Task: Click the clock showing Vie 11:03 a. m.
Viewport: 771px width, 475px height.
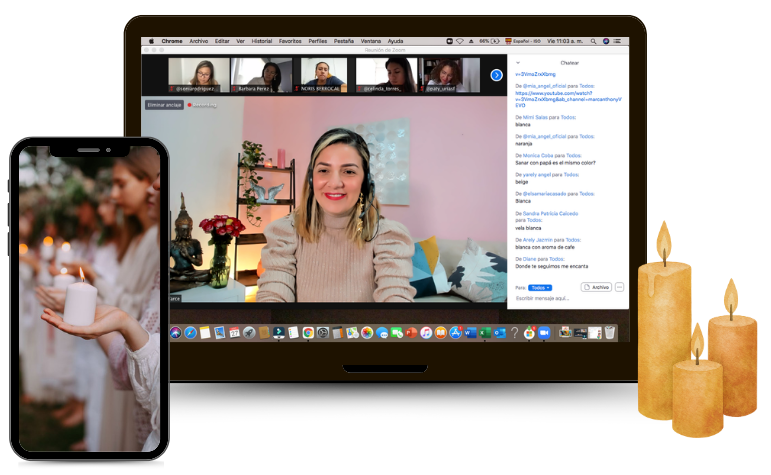Action: coord(565,41)
